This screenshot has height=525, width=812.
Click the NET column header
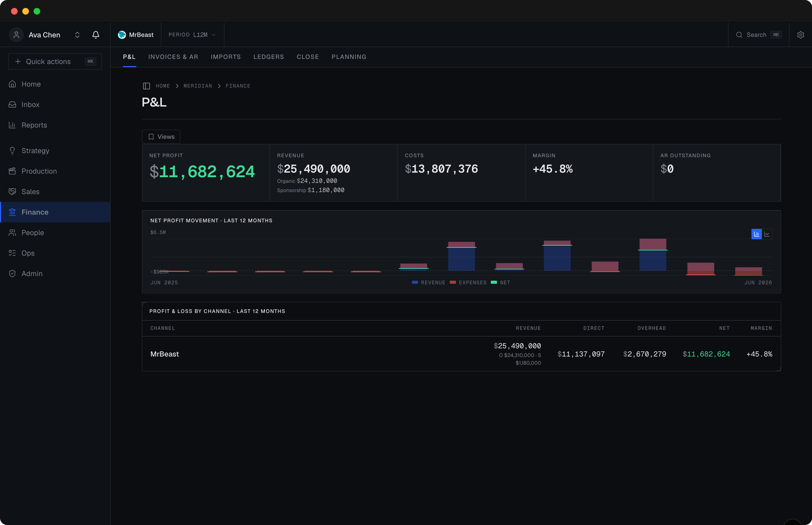pos(724,328)
